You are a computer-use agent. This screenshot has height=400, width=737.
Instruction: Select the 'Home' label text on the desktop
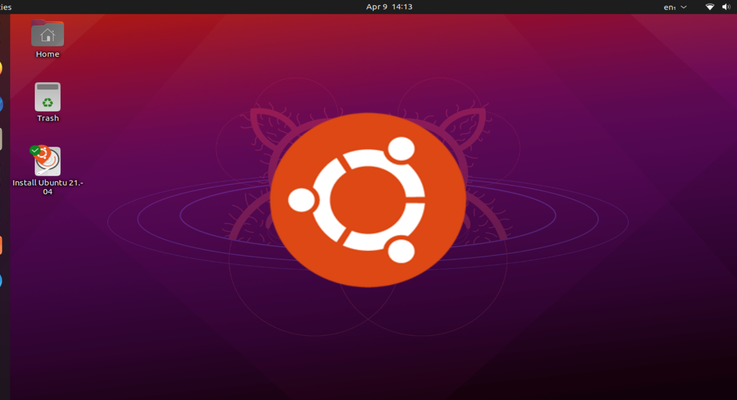coord(47,54)
